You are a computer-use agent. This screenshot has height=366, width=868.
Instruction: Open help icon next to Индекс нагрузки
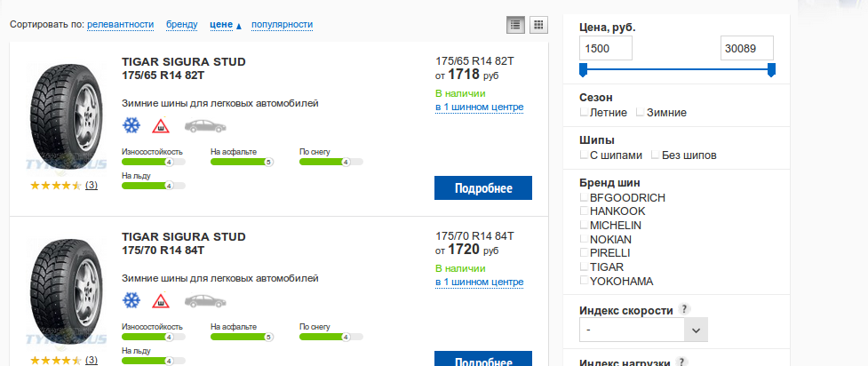pos(682,362)
